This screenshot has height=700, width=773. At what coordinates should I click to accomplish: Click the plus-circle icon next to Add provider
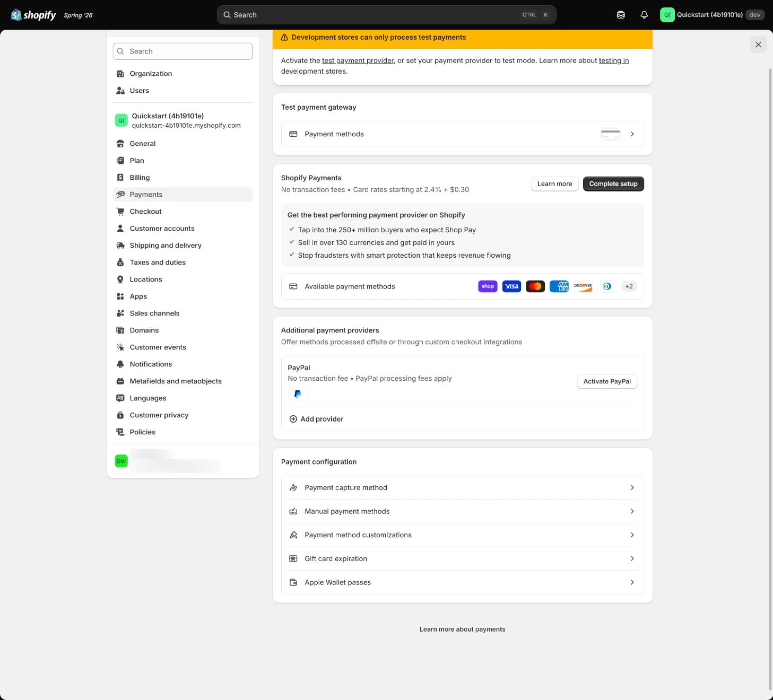[293, 419]
